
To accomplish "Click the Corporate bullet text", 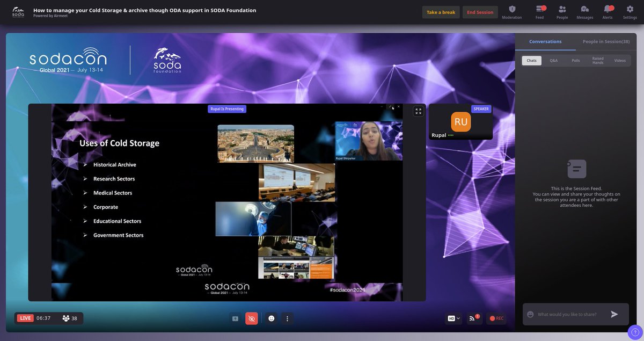I will coord(106,207).
